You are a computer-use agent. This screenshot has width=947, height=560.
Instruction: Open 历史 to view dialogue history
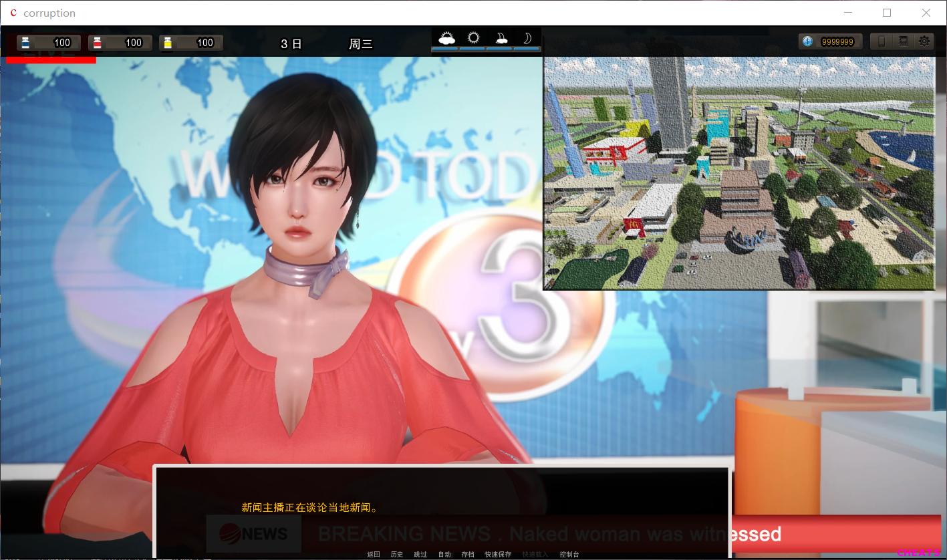tap(397, 554)
